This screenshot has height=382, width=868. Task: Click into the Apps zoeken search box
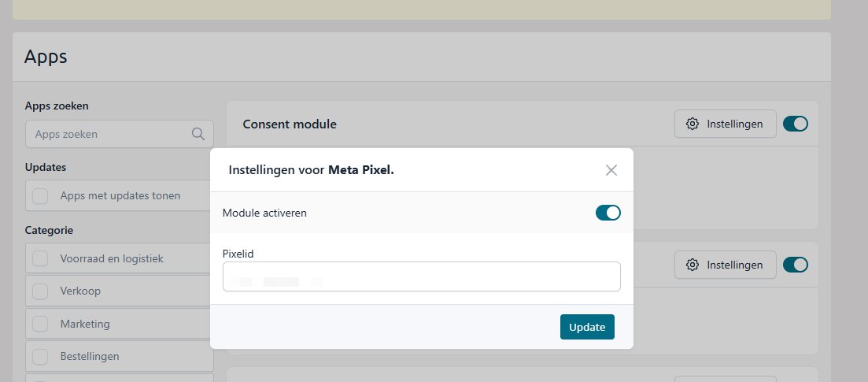click(x=110, y=134)
